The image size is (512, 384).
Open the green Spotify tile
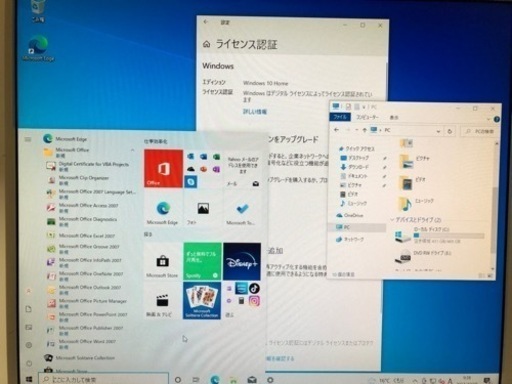point(202,261)
